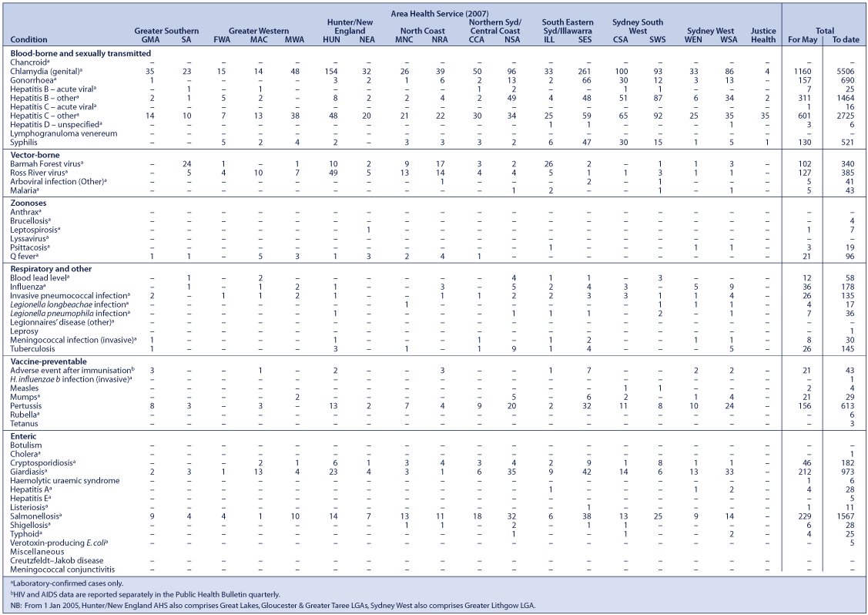This screenshot has width=868, height=615.
Task: Click the "Hepatitis B – acute viral" label
Action: click(x=54, y=89)
